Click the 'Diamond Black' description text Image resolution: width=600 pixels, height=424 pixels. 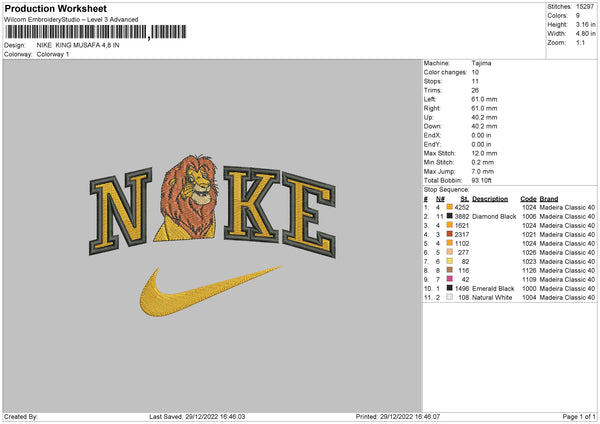click(494, 216)
